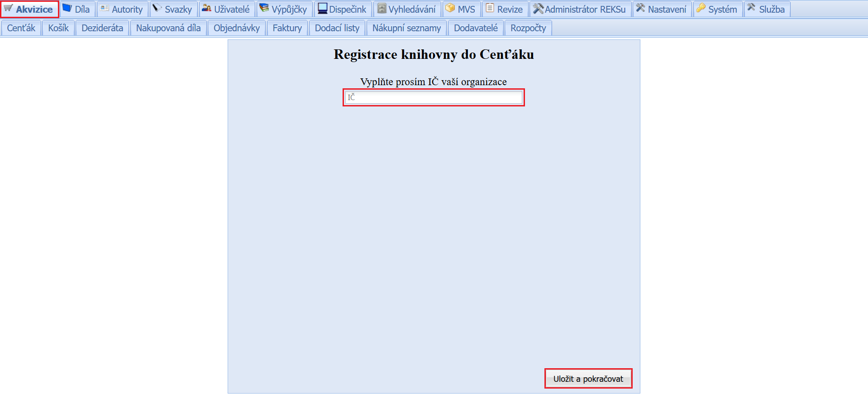Select the Faktury sub-tab
The height and width of the screenshot is (399, 868).
(287, 28)
